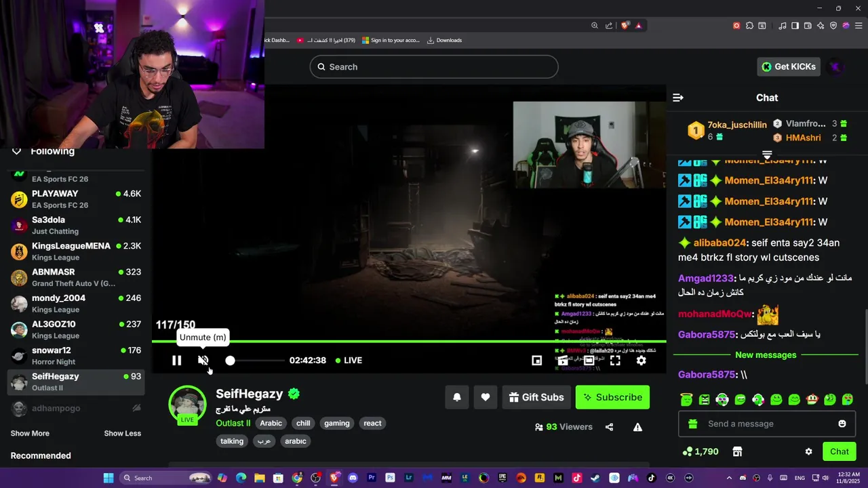
Task: Open Leo AI sparkle icon
Action: 821,26
